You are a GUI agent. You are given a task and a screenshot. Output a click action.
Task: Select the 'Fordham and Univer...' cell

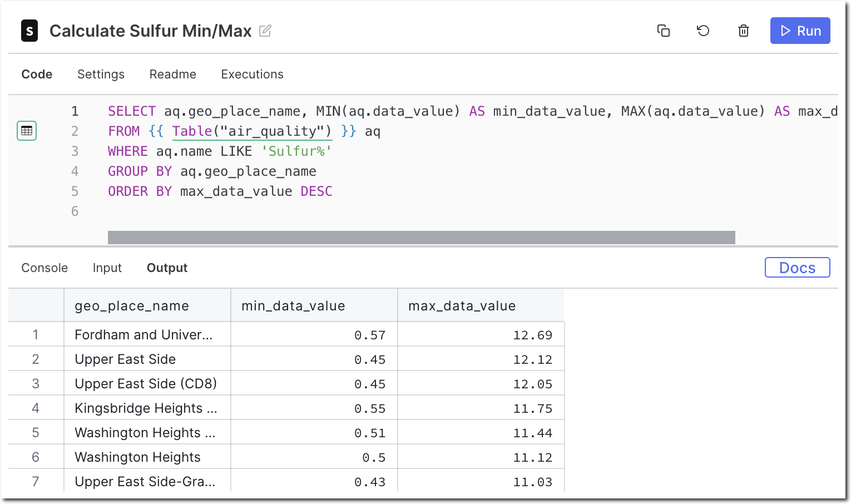coord(147,334)
